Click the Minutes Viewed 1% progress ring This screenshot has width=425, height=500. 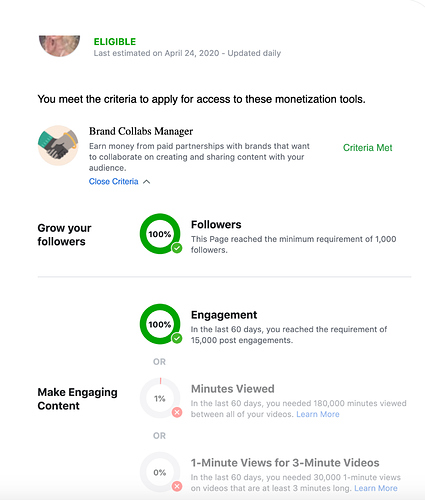pyautogui.click(x=160, y=398)
